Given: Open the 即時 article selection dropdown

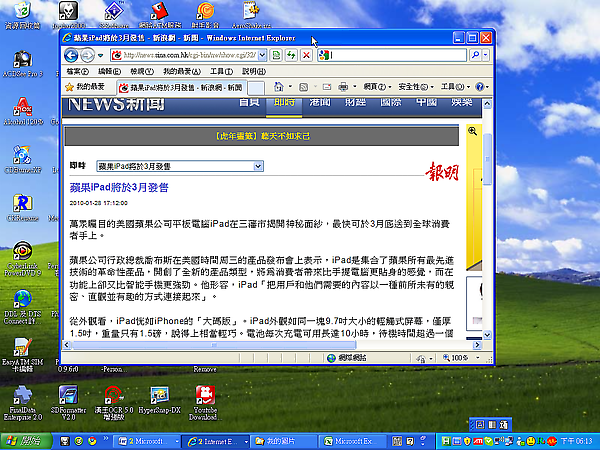Looking at the screenshot, I should click(180, 166).
